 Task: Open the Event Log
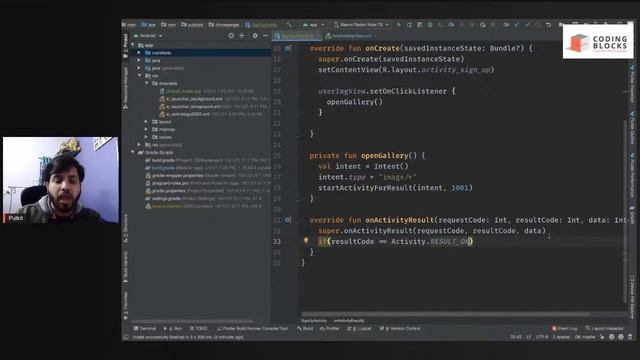tap(564, 328)
